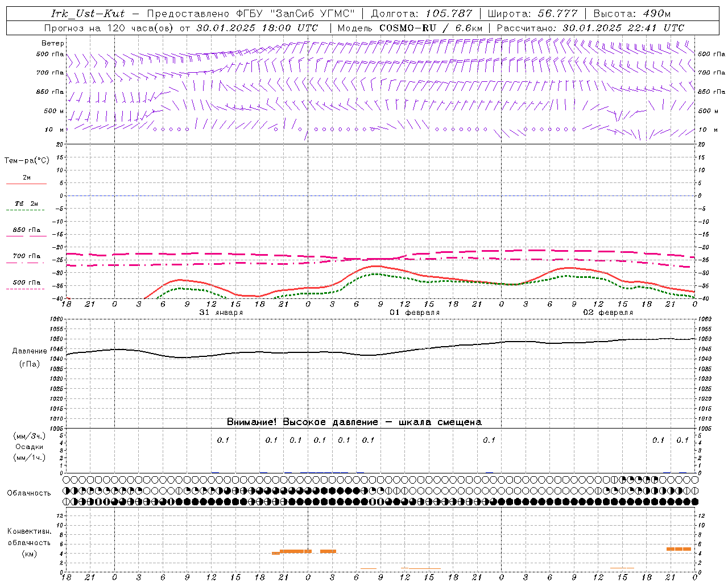728x582 pixels.
Task: Click the Облачность cloud cover label
Action: point(28,493)
